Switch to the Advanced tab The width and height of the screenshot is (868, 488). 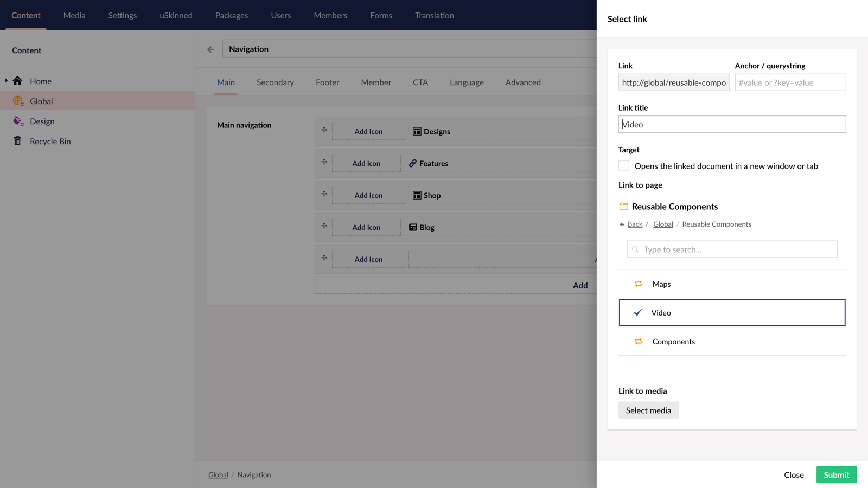[x=522, y=82]
